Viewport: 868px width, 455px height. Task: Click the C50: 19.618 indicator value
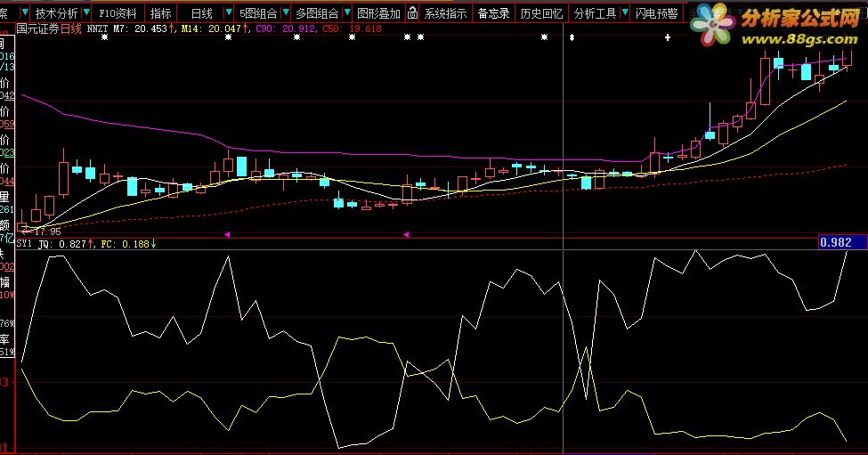(x=352, y=28)
